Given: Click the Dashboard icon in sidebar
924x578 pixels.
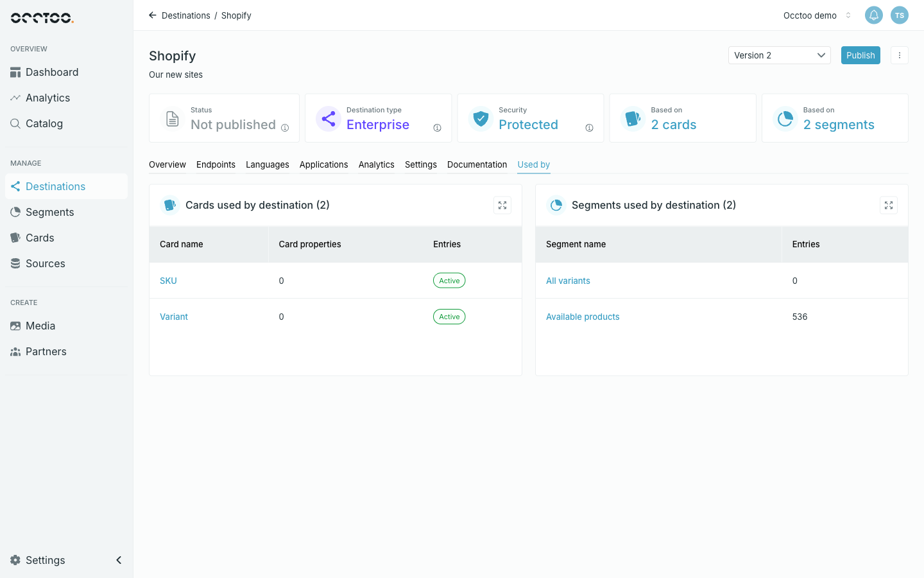Looking at the screenshot, I should point(15,73).
